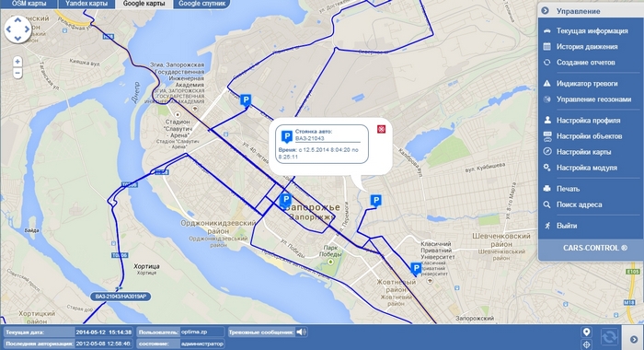
Task: Click the Настройка модуля gear icon
Action: [x=546, y=168]
